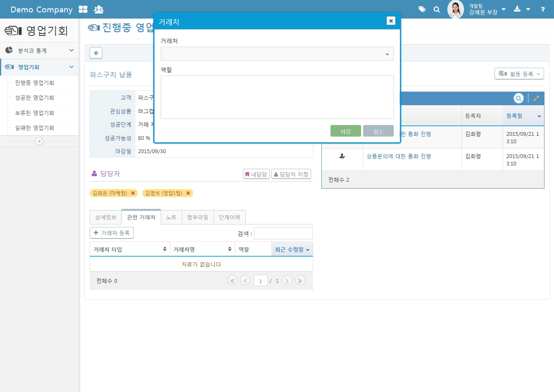
Task: Collapse the left sidebar panel
Action: pos(39,141)
